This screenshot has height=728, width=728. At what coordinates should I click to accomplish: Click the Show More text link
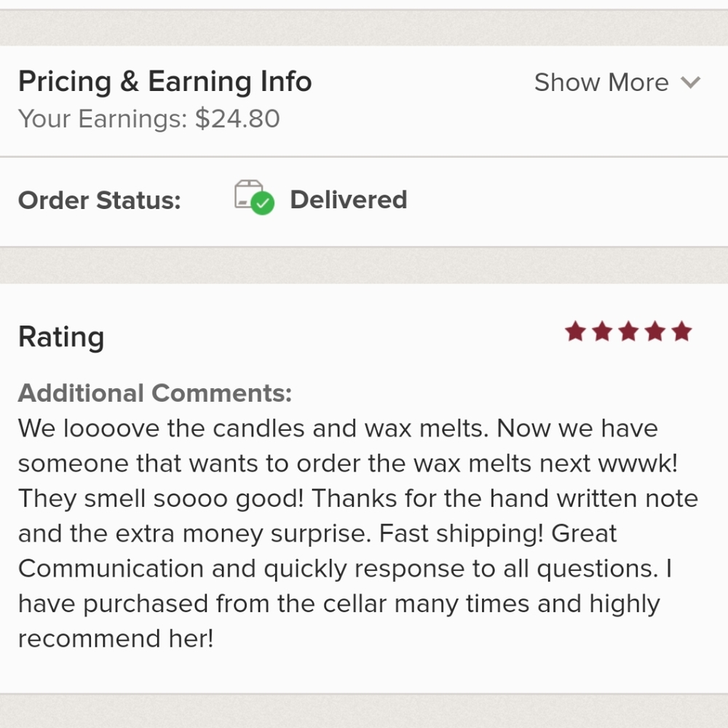click(x=601, y=83)
